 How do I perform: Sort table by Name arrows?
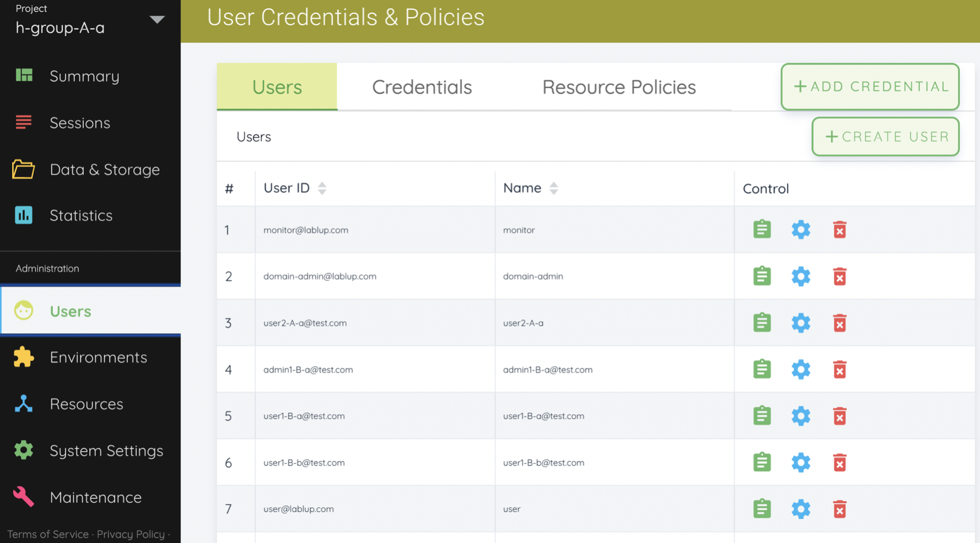(553, 188)
